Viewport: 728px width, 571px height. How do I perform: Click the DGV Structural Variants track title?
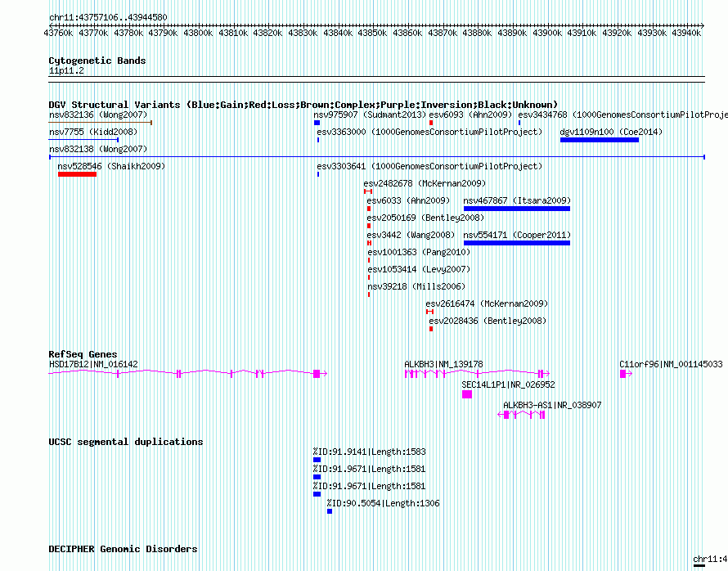click(303, 105)
